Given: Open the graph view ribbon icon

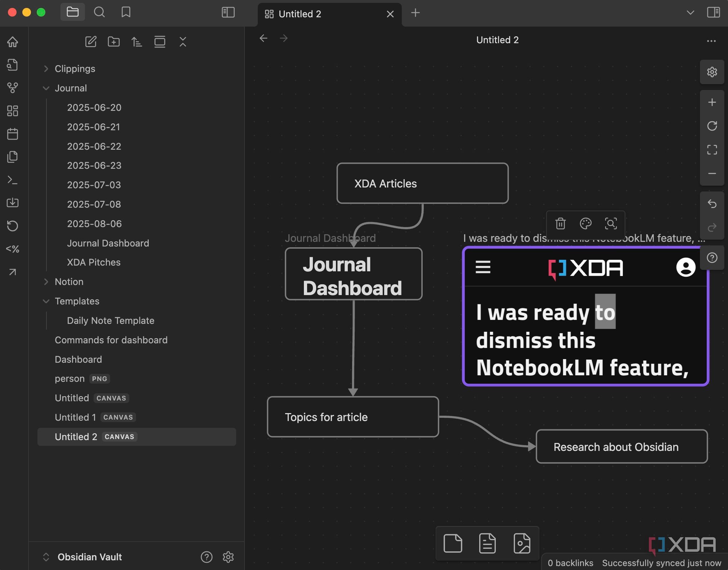Looking at the screenshot, I should pos(13,88).
